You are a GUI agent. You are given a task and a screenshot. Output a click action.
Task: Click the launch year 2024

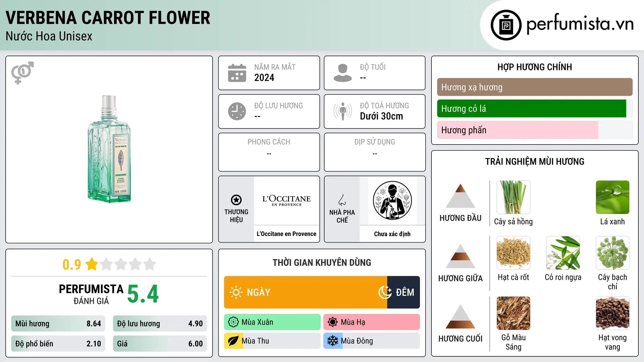(x=264, y=78)
